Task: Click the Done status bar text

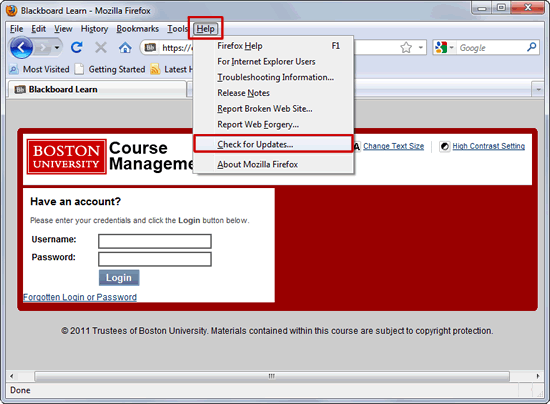Action: (x=20, y=390)
